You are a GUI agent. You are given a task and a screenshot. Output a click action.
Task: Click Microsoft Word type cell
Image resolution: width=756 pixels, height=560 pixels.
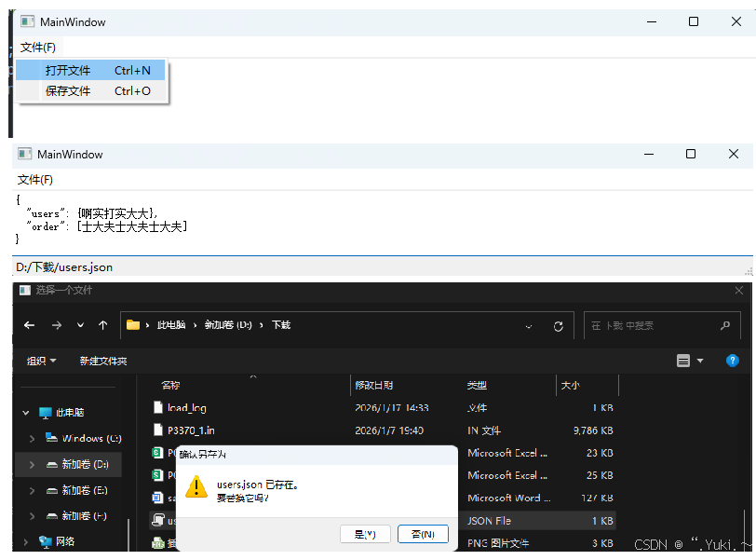[x=508, y=498]
